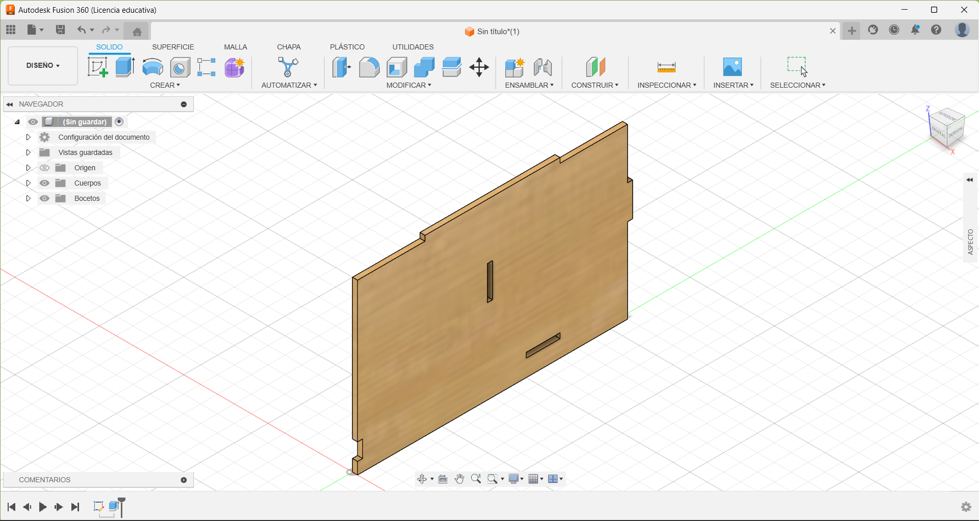The width and height of the screenshot is (980, 521).
Task: Show the hidden Origen folder
Action: [45, 168]
